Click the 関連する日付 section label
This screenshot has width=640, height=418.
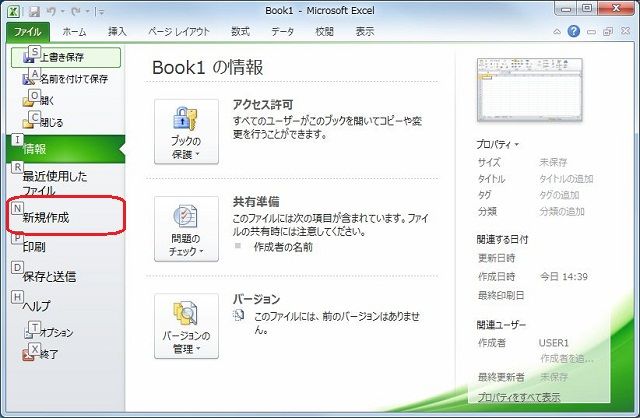click(x=502, y=240)
